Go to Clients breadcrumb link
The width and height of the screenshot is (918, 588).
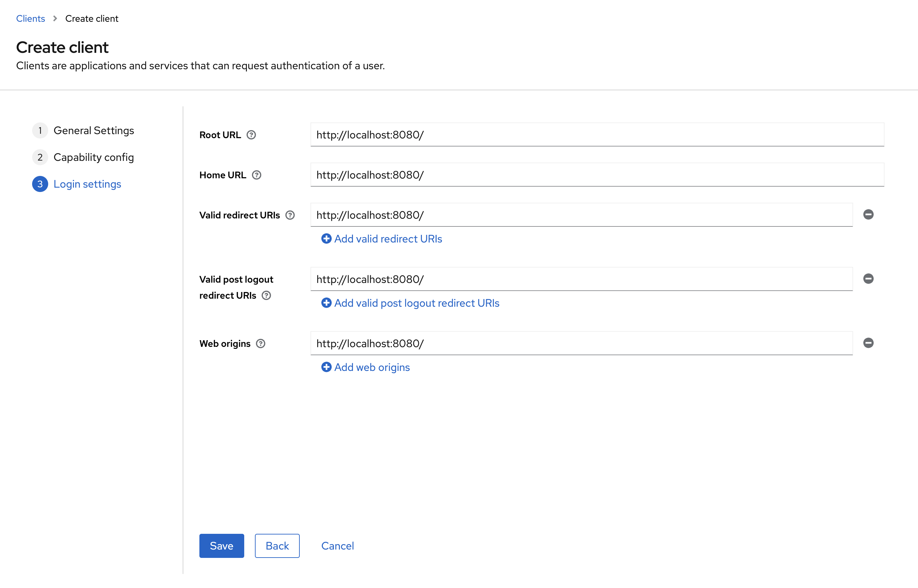click(x=30, y=18)
